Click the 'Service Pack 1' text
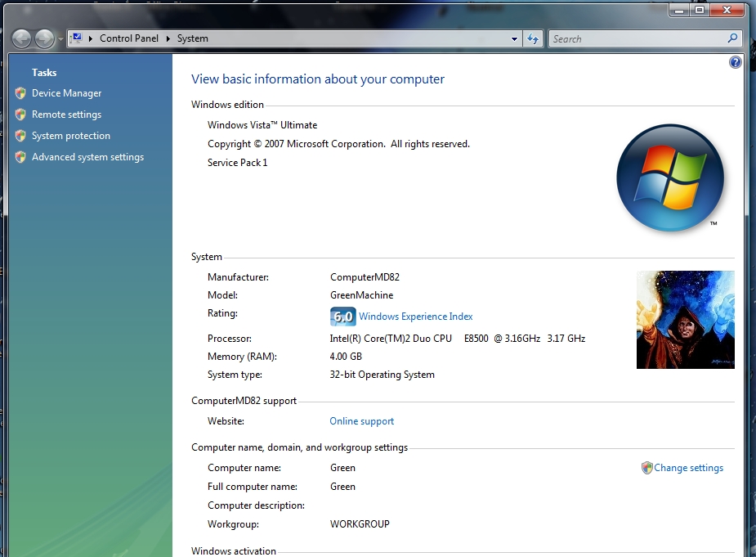This screenshot has height=557, width=756. click(x=237, y=163)
